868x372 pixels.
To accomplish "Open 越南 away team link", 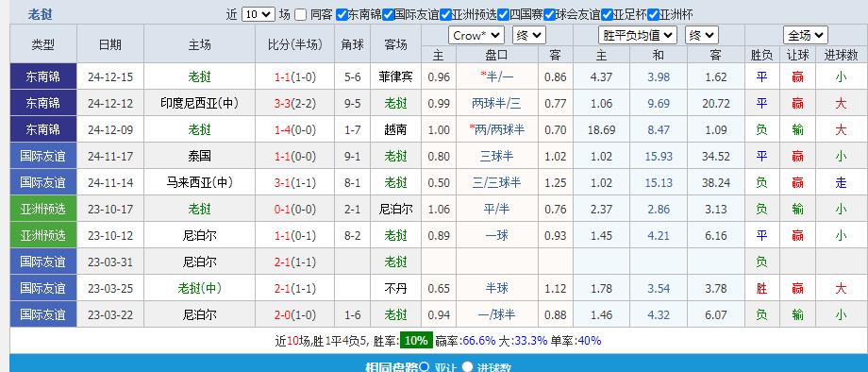I will pyautogui.click(x=396, y=129).
